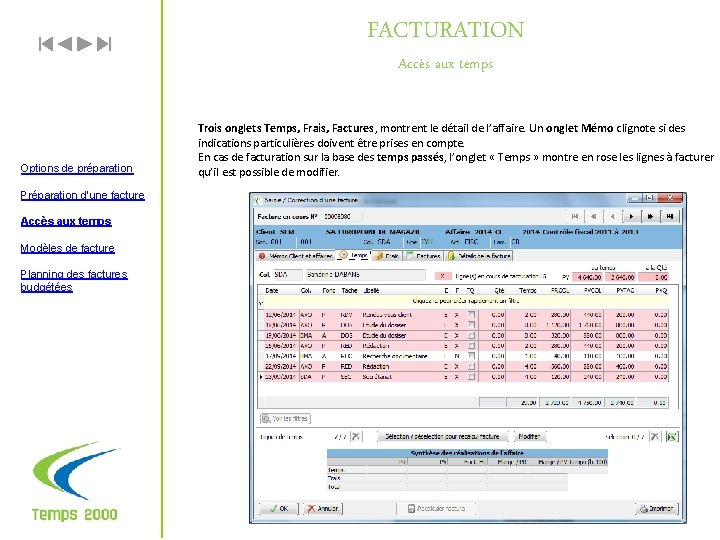
Task: Open Modèles de facture link
Action: click(68, 248)
